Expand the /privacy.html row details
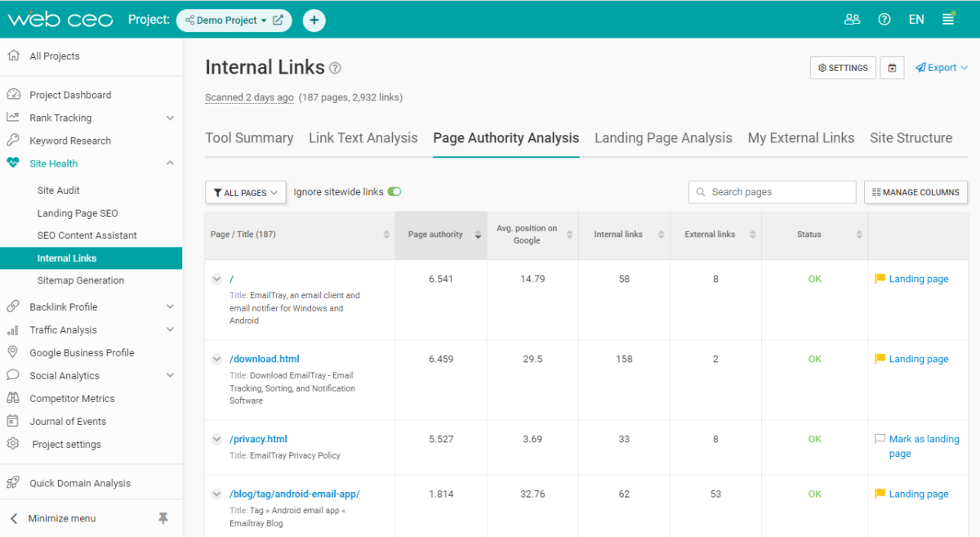Screen dimensions: 980x537 coord(216,439)
